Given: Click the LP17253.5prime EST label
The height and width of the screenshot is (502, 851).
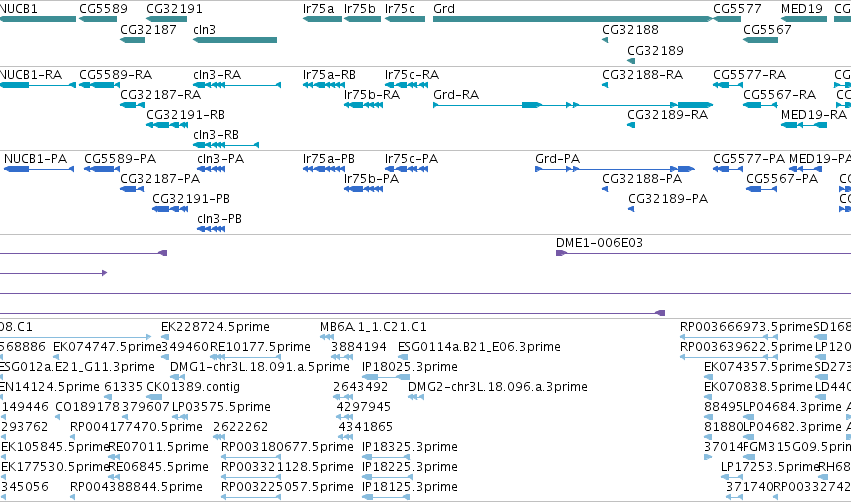Looking at the screenshot, I should (x=770, y=467).
